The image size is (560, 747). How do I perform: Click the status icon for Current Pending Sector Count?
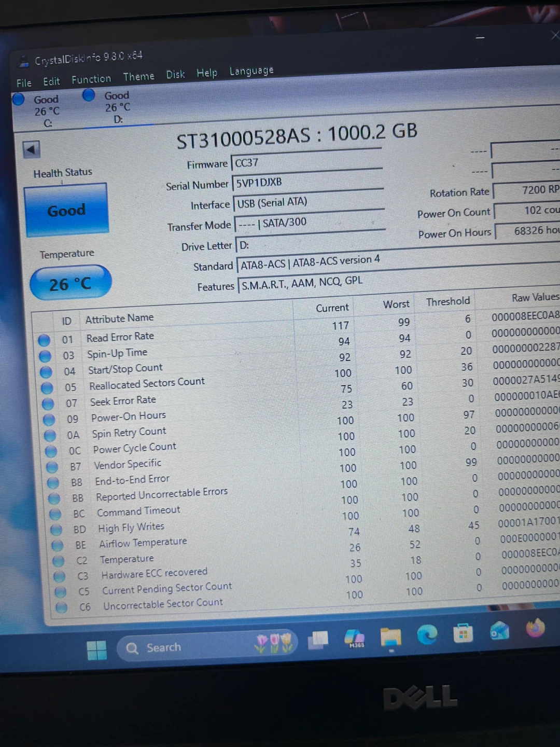pos(61,592)
